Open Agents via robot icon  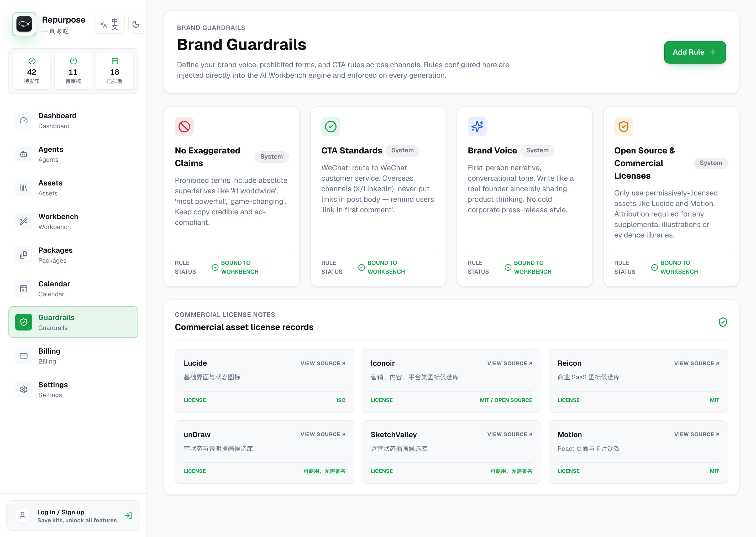(x=23, y=154)
